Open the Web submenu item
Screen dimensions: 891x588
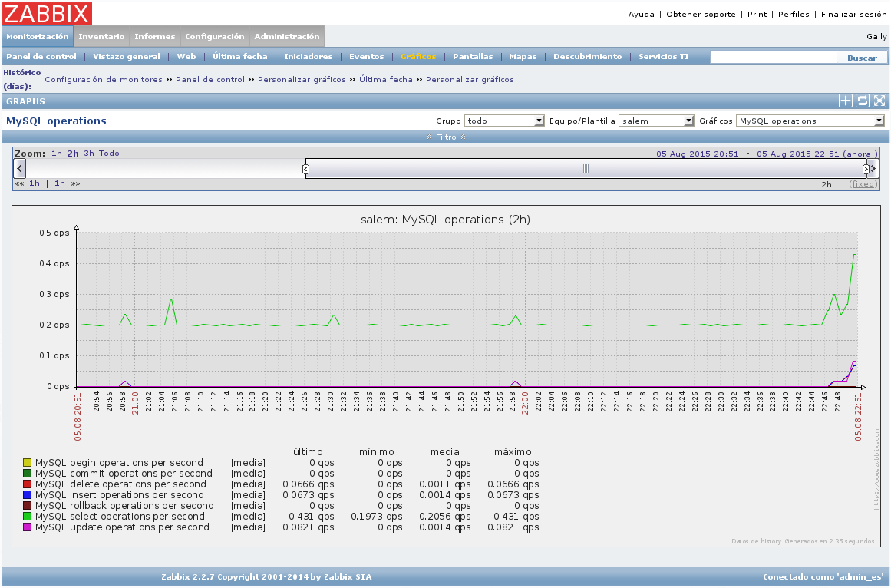coord(186,56)
